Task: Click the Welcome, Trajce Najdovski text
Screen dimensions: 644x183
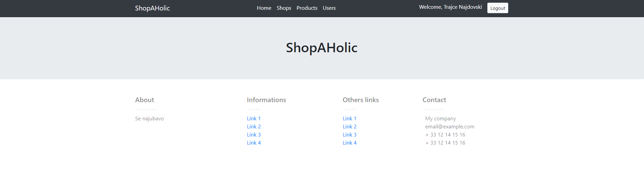Action: tap(450, 7)
